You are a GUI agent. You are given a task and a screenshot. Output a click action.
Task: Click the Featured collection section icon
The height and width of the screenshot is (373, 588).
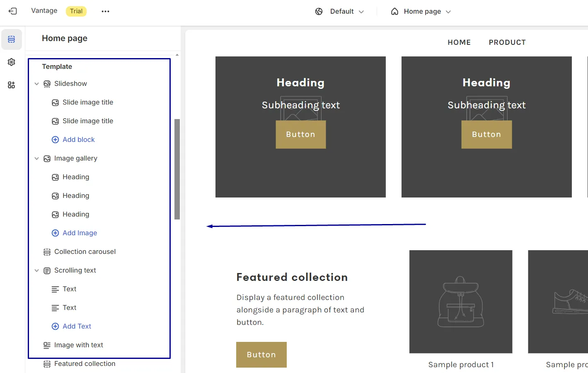click(47, 364)
